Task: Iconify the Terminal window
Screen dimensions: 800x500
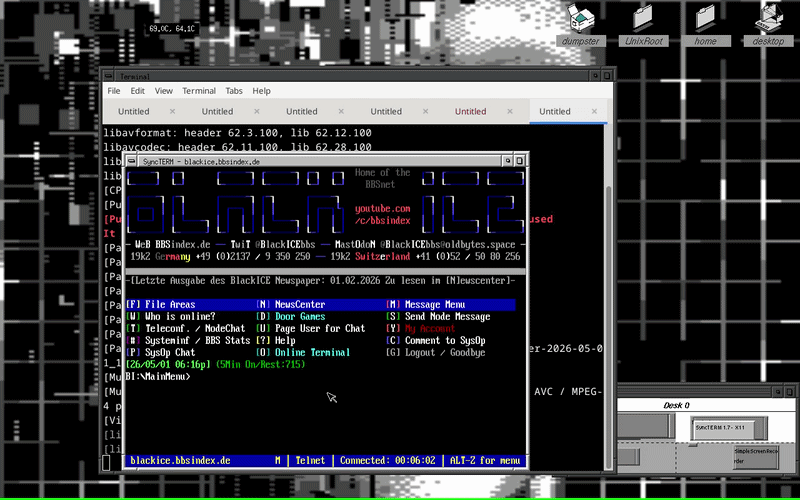Action: pos(595,76)
